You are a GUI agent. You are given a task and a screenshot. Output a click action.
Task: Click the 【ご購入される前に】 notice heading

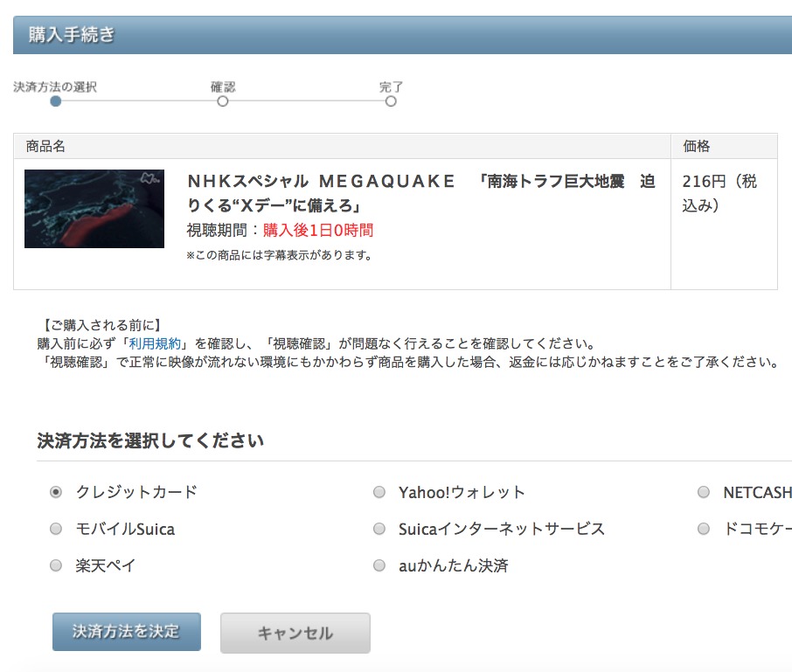(x=101, y=325)
